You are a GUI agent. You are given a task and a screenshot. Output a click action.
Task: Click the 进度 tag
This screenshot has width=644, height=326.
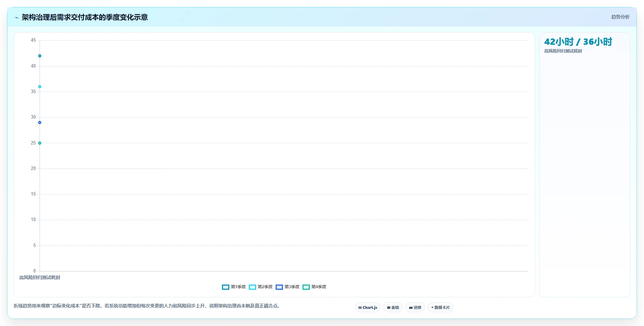pos(415,307)
